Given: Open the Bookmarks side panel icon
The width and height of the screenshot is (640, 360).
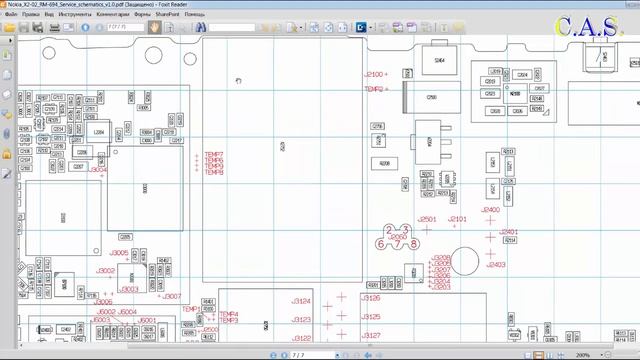Looking at the screenshot, I should coord(7,55).
